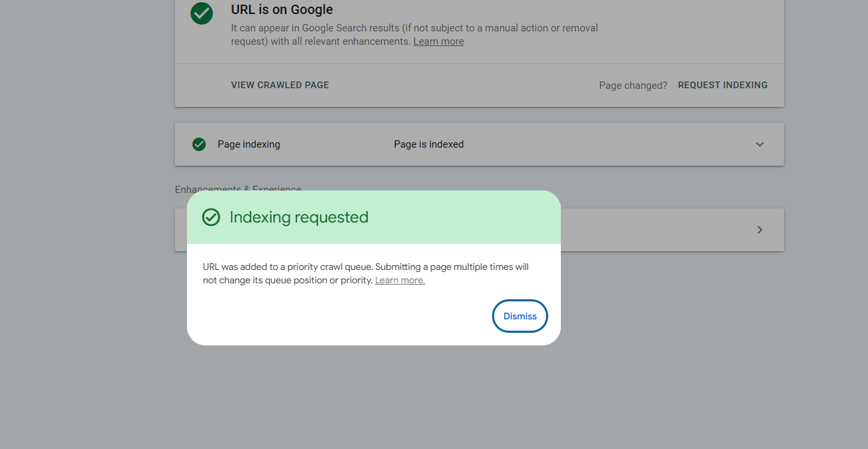Open View Crawled Page
Image resolution: width=868 pixels, height=449 pixels.
tap(280, 85)
